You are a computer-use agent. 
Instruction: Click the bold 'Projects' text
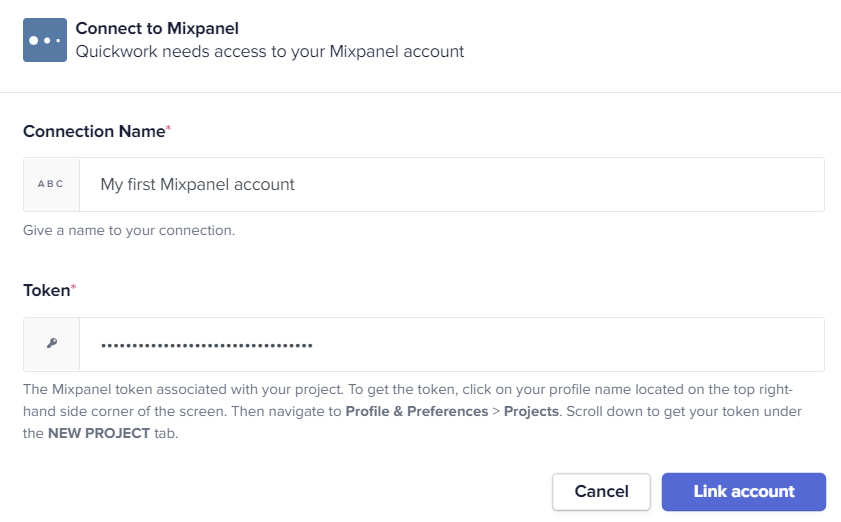coord(531,411)
